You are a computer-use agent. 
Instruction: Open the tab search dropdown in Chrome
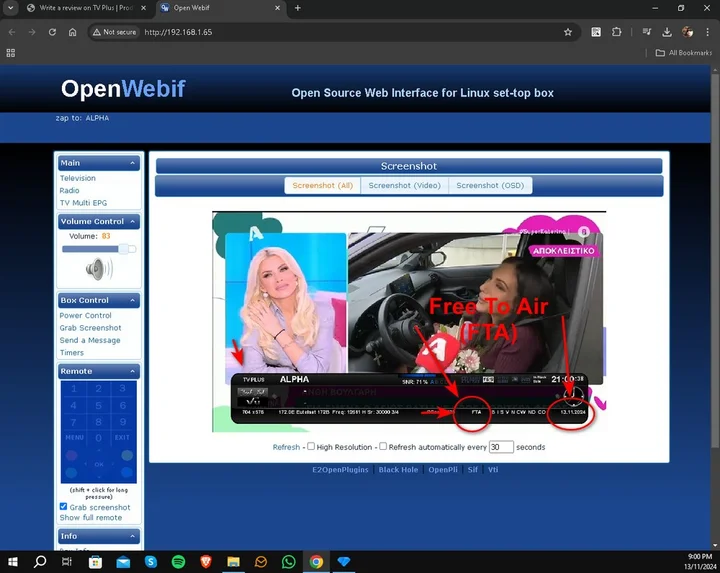(10, 8)
